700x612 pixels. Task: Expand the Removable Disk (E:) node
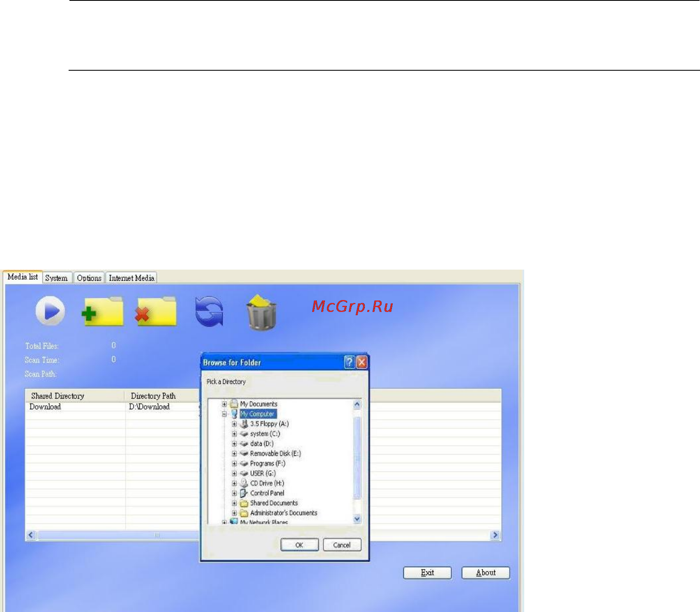[x=234, y=453]
